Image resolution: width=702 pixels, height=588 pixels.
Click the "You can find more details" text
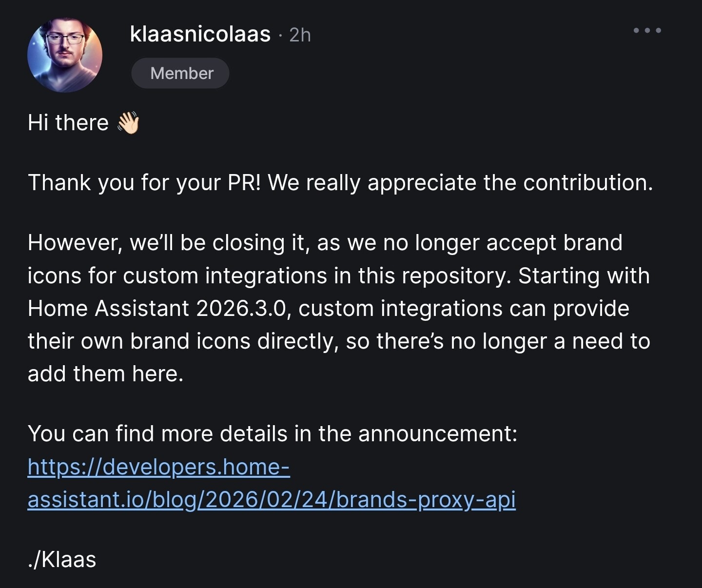coord(157,433)
